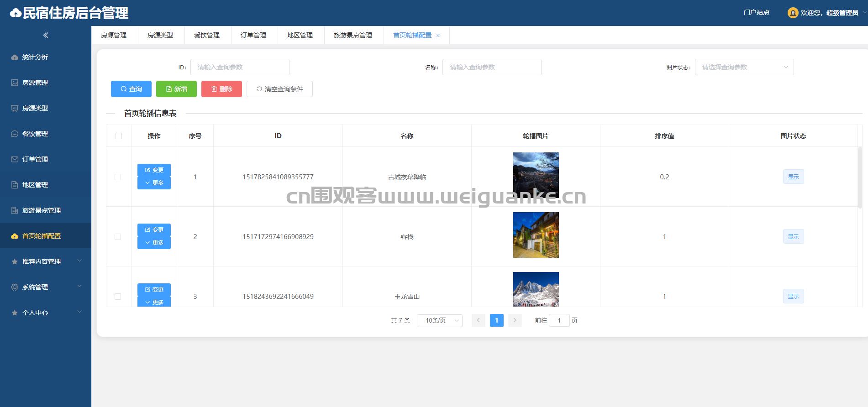This screenshot has width=868, height=407.
Task: Switch to 旅游景点管理 tab
Action: tap(353, 35)
